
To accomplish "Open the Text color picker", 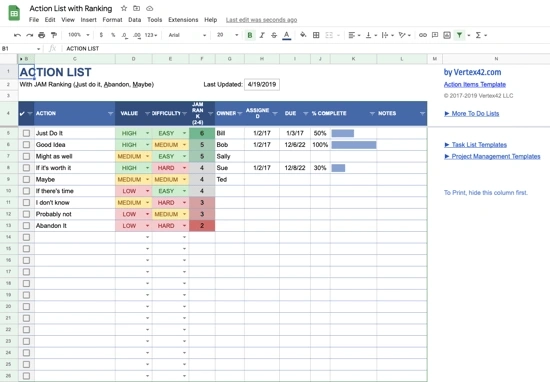I will [287, 35].
